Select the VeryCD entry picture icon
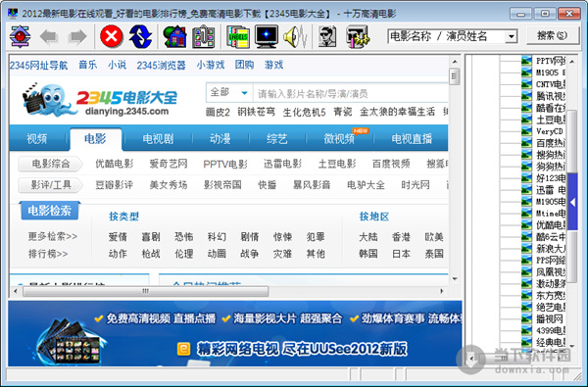Viewport: 588px width, 387px height. (526, 131)
